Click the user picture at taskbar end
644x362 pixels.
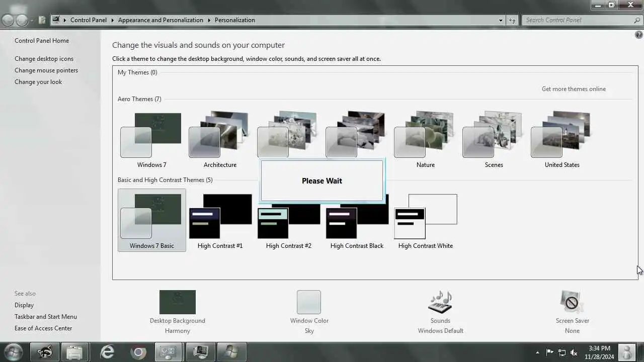click(627, 352)
